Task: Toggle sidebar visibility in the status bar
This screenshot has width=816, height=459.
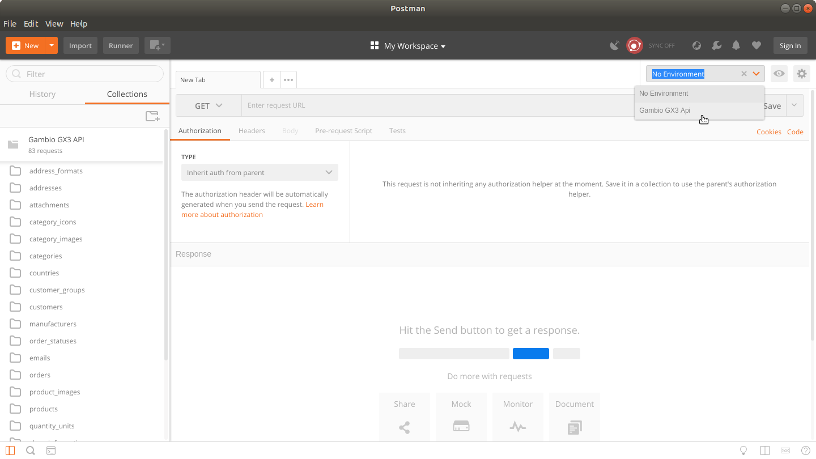Action: (12, 451)
